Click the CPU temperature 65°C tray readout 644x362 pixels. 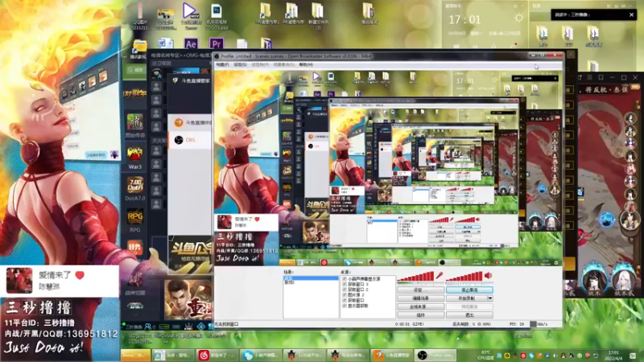click(485, 355)
